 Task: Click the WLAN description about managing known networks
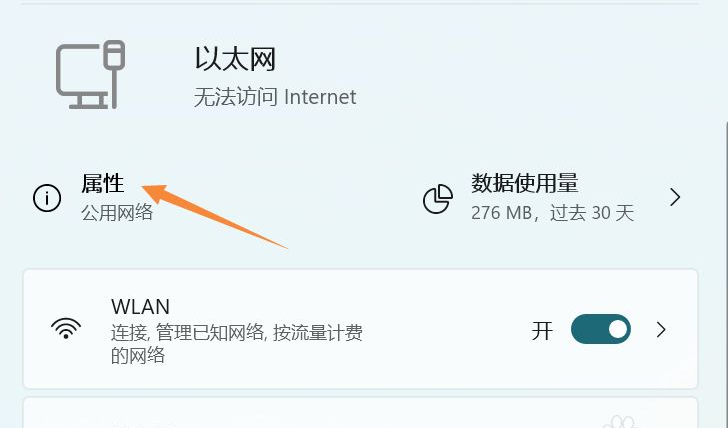coord(237,344)
